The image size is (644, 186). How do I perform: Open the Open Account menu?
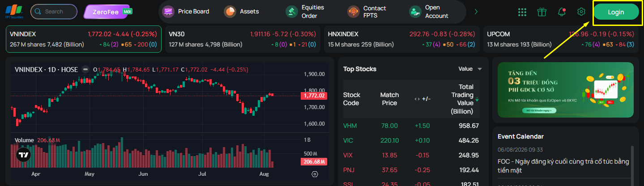coord(429,12)
